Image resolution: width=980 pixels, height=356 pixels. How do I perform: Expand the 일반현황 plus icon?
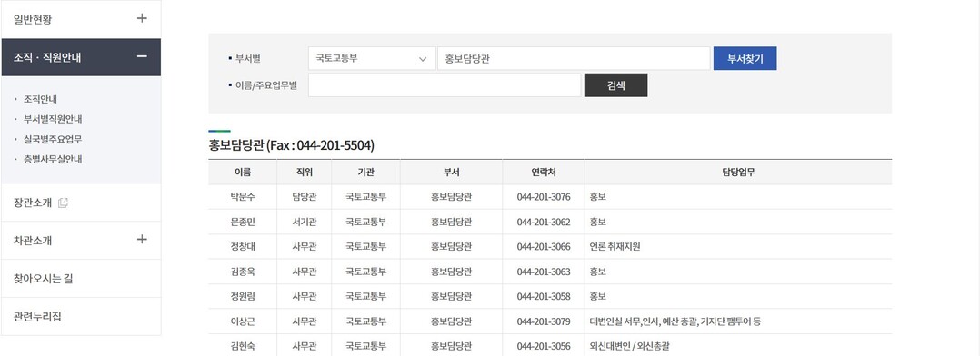coord(142,18)
